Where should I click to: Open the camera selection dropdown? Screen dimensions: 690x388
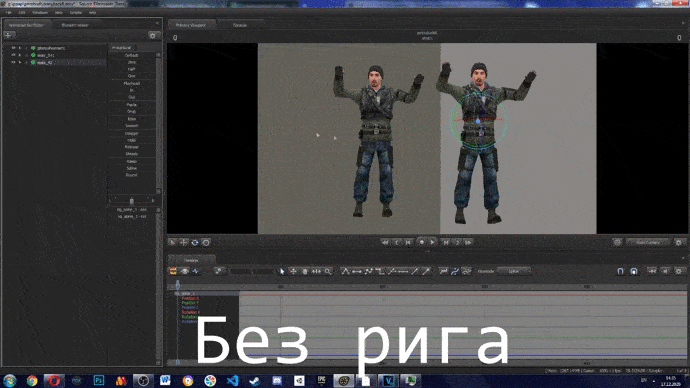coord(648,242)
